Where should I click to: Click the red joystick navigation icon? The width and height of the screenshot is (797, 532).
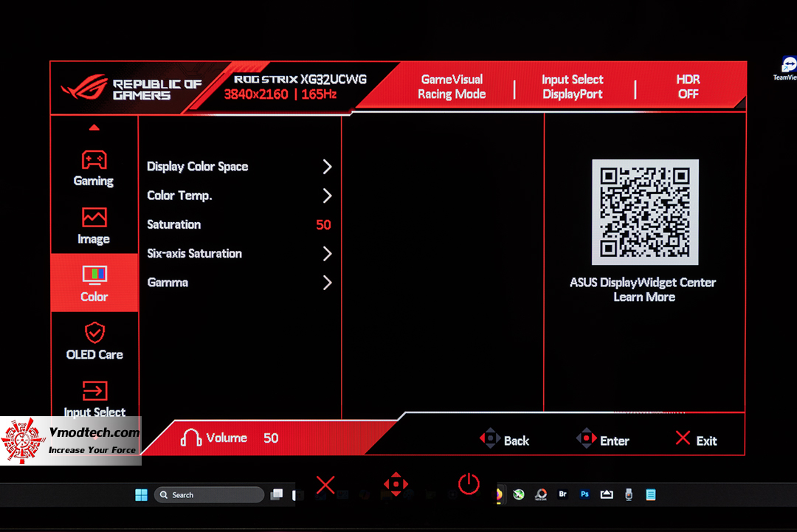coord(396,484)
